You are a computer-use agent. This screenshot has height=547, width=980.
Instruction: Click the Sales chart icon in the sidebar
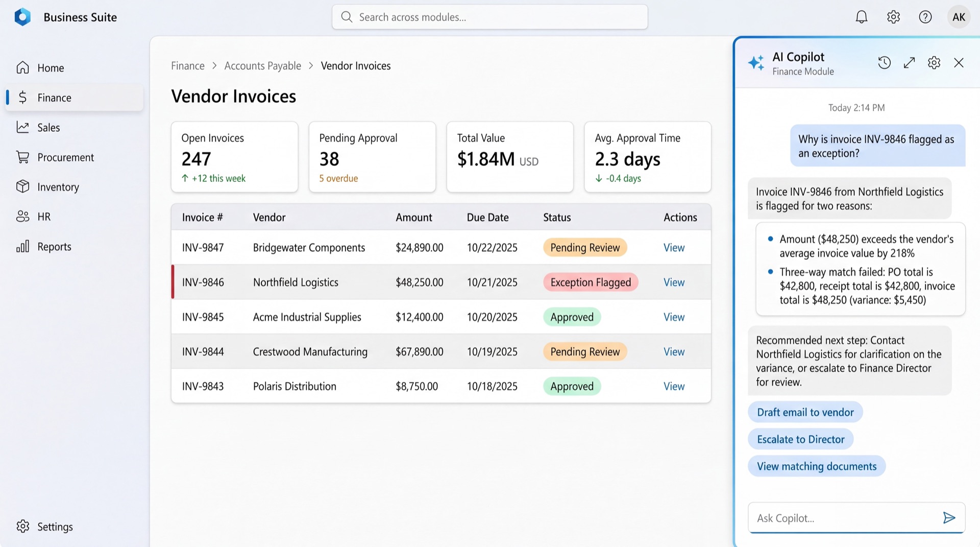pyautogui.click(x=22, y=127)
